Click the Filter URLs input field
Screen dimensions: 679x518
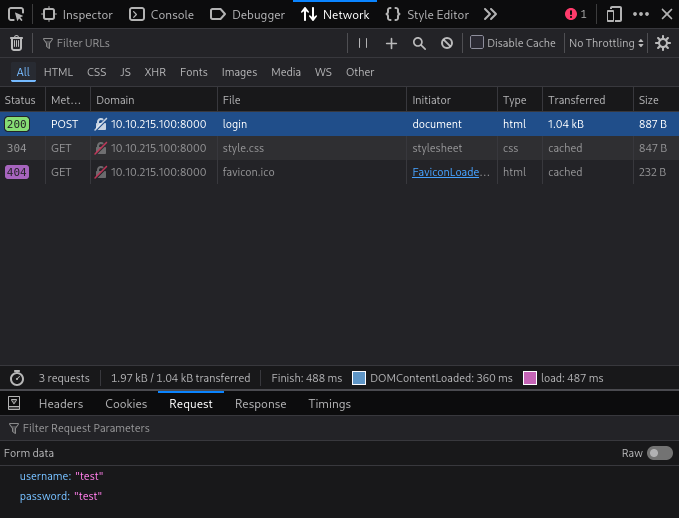click(190, 43)
